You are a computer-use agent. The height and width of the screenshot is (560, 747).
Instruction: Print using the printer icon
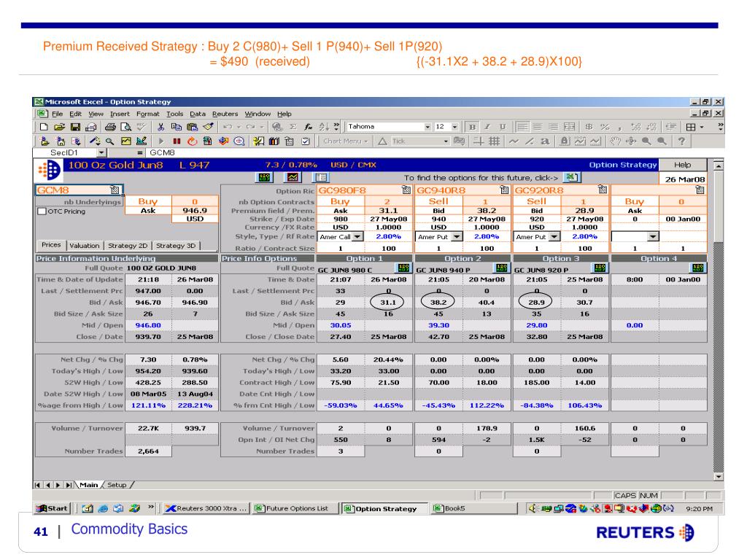click(x=111, y=127)
